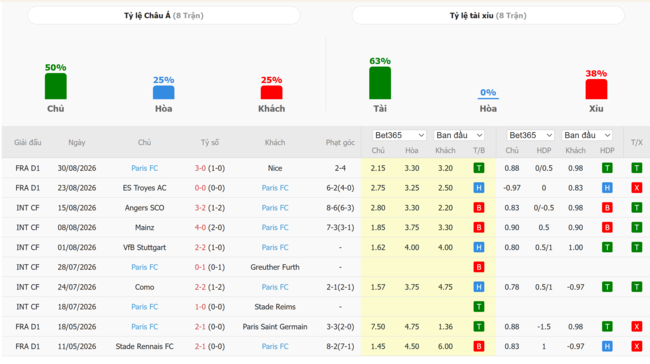Expand the Ban đầu dropdown above the HDP column

pyautogui.click(x=587, y=135)
